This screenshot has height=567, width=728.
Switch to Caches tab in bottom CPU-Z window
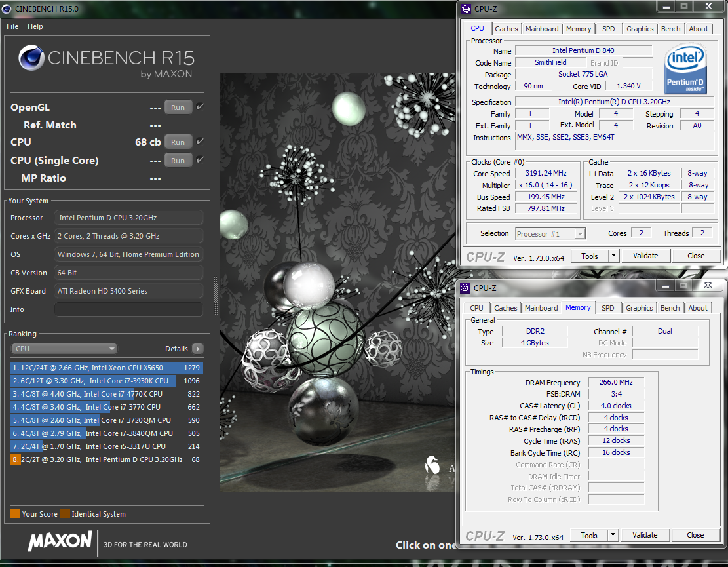pyautogui.click(x=506, y=308)
